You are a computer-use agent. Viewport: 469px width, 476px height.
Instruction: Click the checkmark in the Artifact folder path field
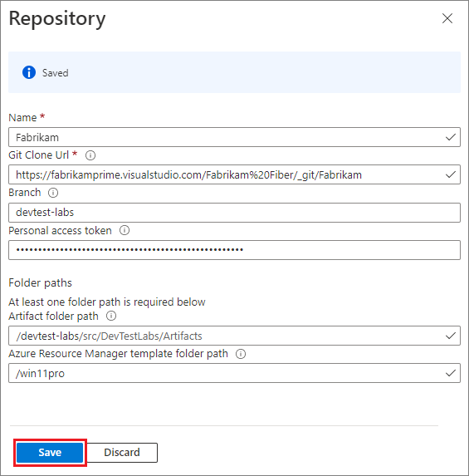click(451, 336)
